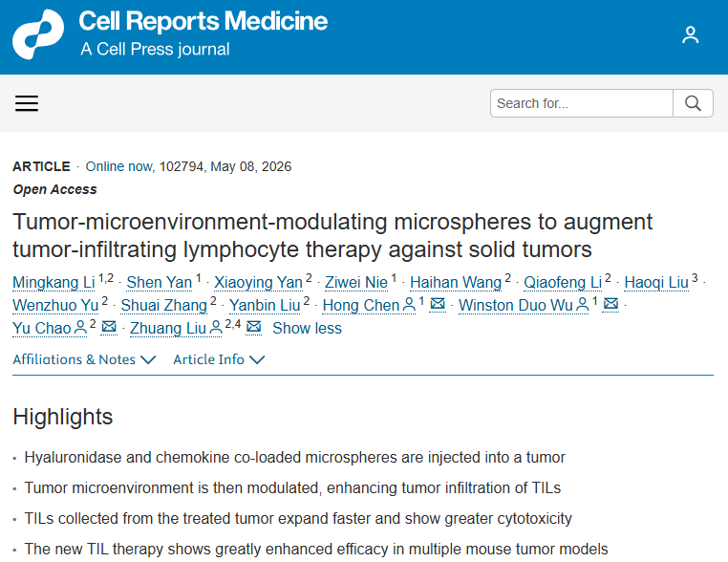Screen dimensions: 728x562
Task: Open author link Wenzhuo Yu
Action: point(55,305)
